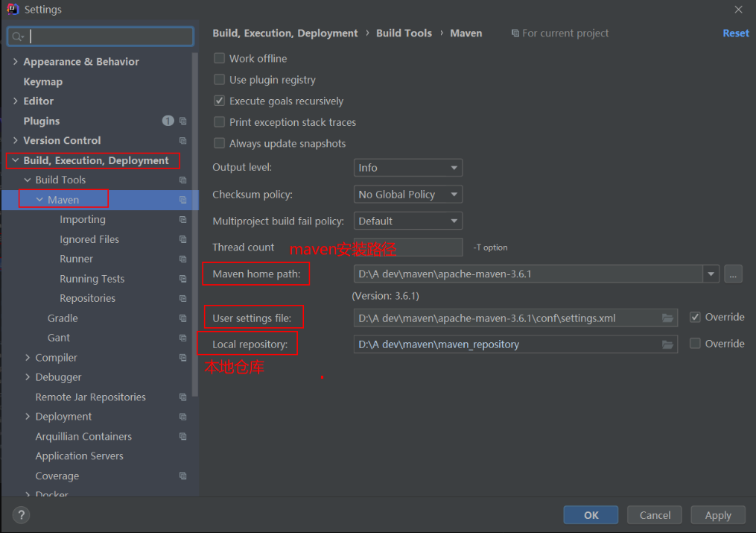Viewport: 756px width, 533px height.
Task: Click project-level icon next to Plugins
Action: (x=182, y=121)
